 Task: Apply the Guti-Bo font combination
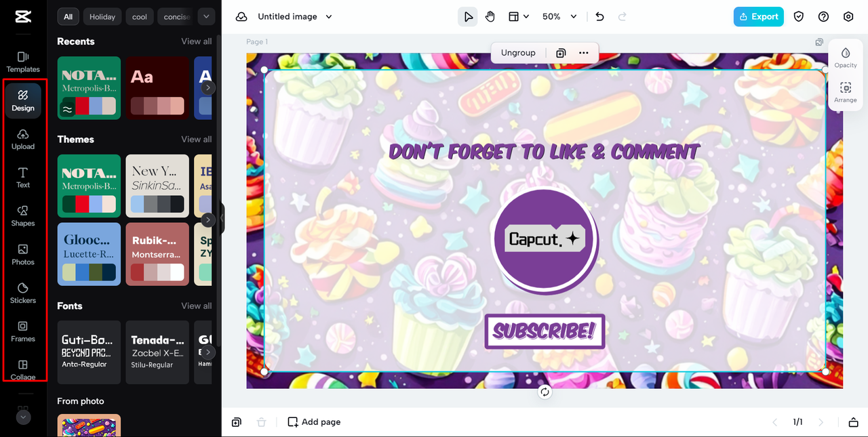89,352
